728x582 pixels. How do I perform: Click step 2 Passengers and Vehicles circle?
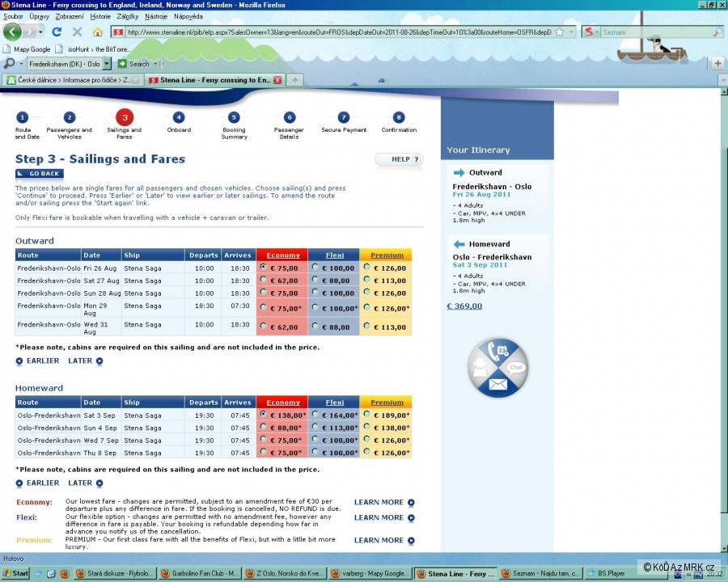[70, 117]
